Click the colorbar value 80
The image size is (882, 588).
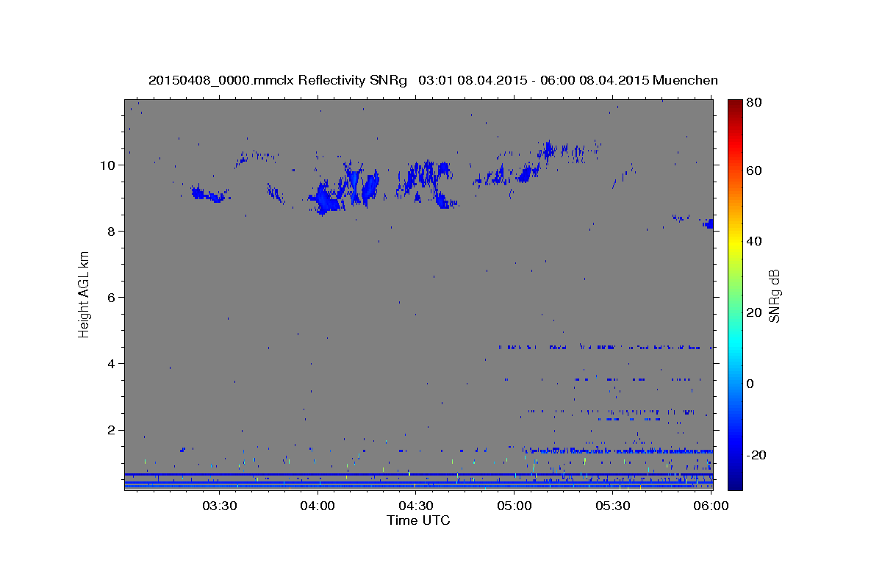[753, 103]
